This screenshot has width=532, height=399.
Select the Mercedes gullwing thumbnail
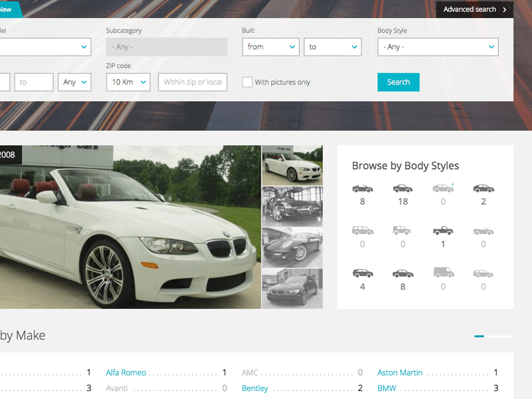293,206
